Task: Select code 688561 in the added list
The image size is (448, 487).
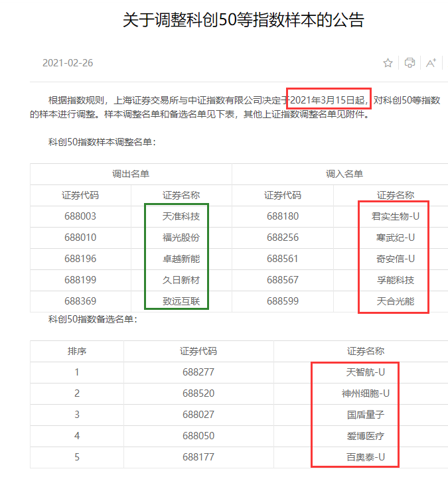Action: 283,259
